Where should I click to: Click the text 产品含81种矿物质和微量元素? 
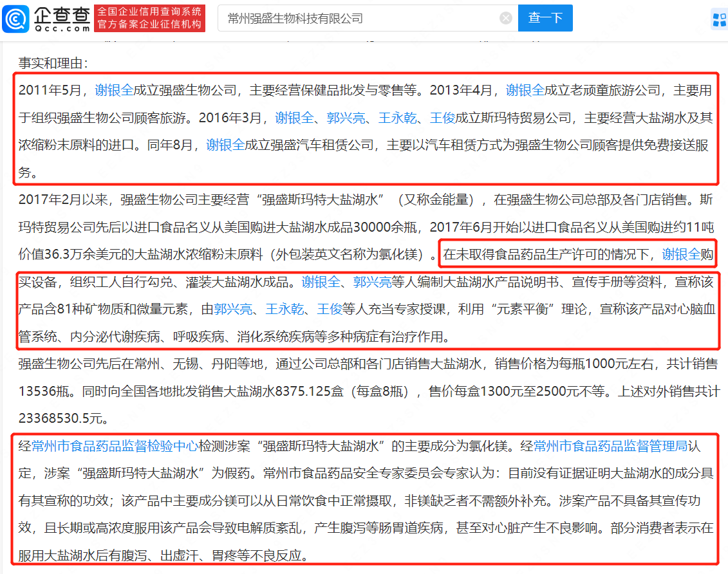tap(103, 309)
